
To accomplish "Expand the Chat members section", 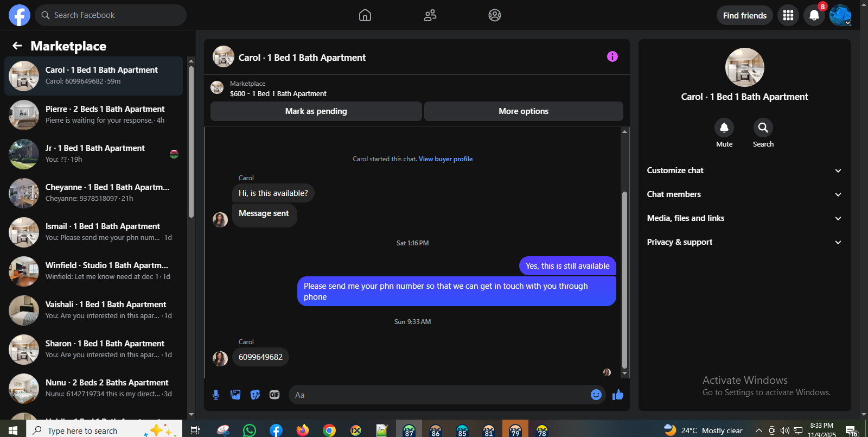I will pyautogui.click(x=744, y=194).
